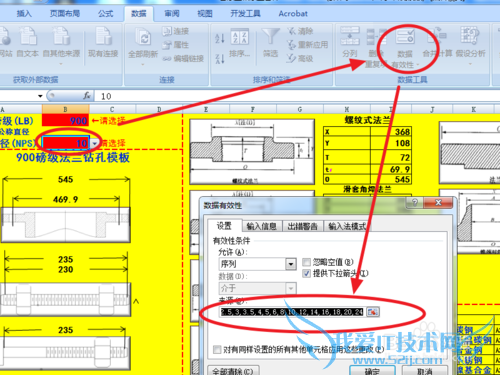Check apply changes to all same-setting cells
The image size is (500, 375).
217,349
